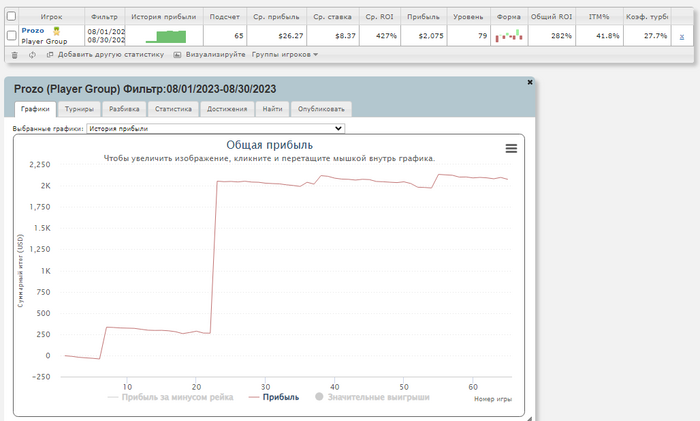Close the Prozo details panel

(530, 82)
